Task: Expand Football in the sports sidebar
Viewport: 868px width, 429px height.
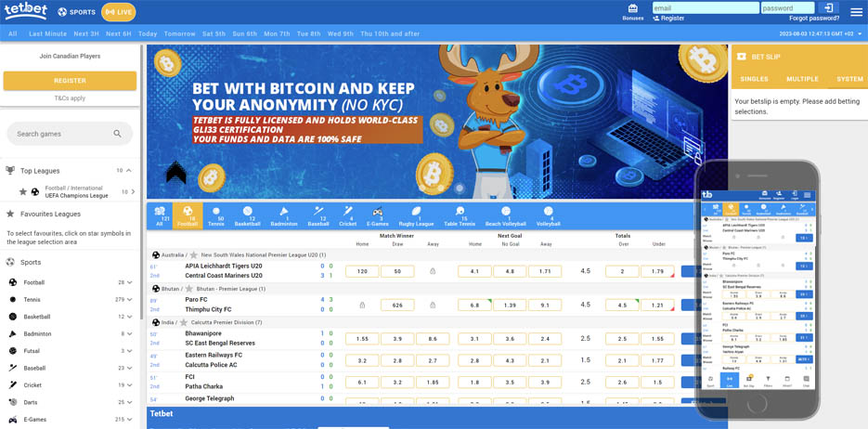Action: tap(129, 282)
